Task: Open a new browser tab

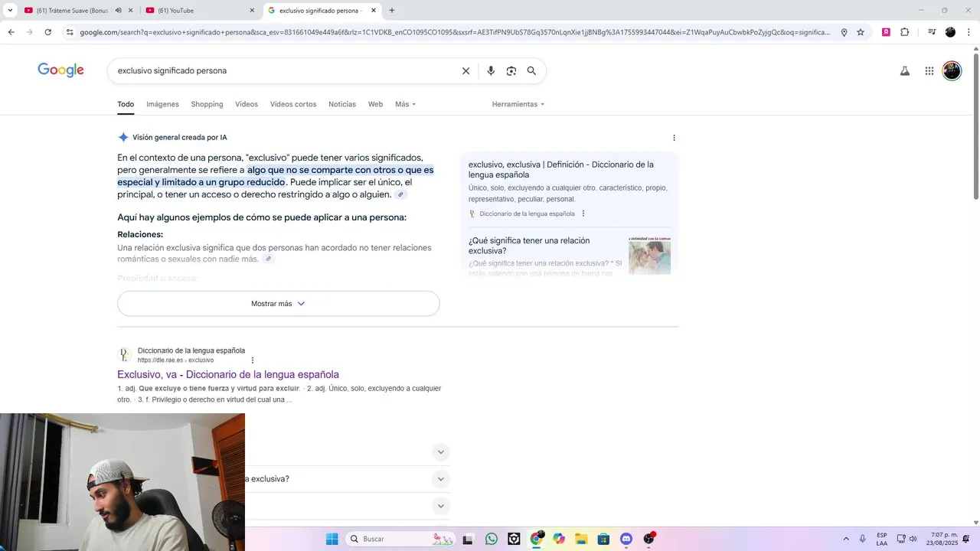Action: [x=392, y=11]
